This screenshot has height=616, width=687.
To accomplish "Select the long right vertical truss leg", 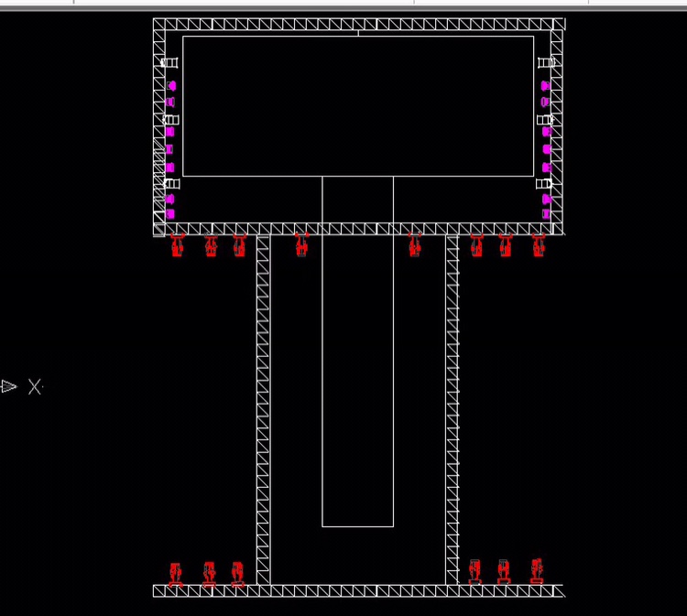I will 453,409.
